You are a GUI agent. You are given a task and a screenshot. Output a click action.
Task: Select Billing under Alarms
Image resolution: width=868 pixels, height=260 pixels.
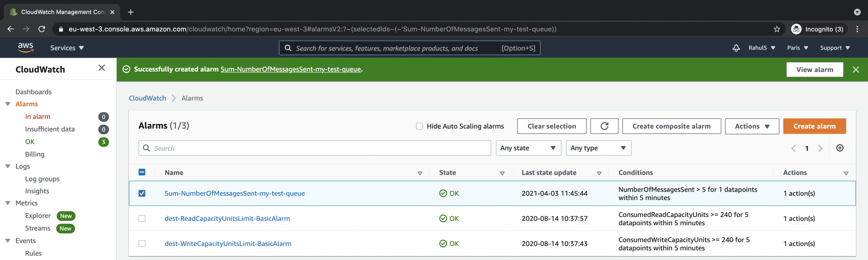click(35, 154)
